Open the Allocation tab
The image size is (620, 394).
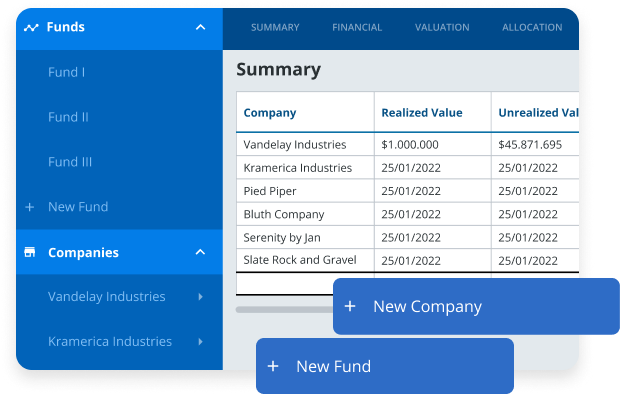click(532, 27)
